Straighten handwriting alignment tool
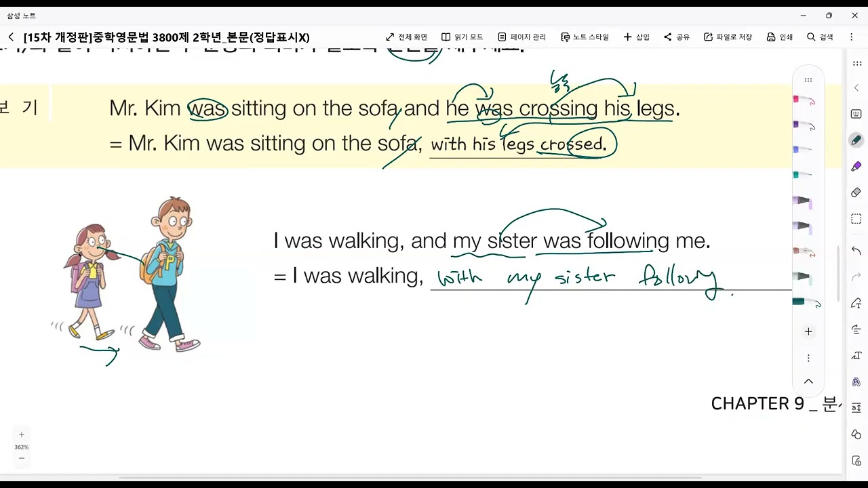868x488 pixels. coord(856,329)
